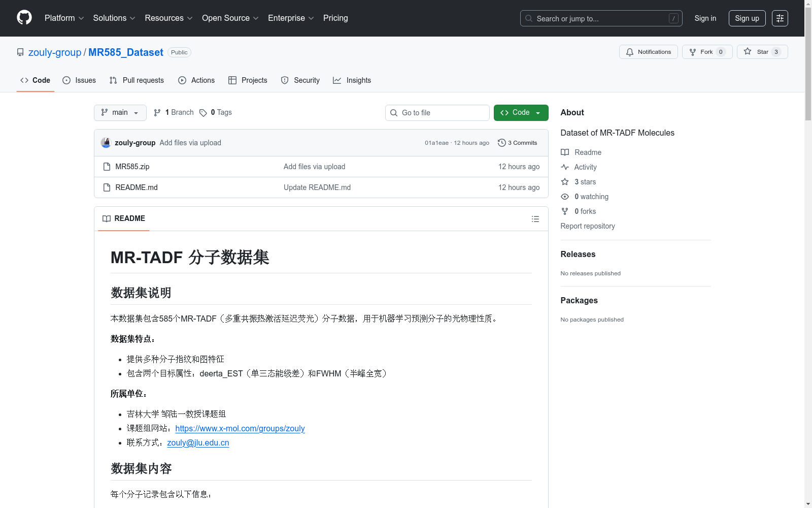Switch to the Code tab
Image resolution: width=812 pixels, height=508 pixels.
pos(36,80)
